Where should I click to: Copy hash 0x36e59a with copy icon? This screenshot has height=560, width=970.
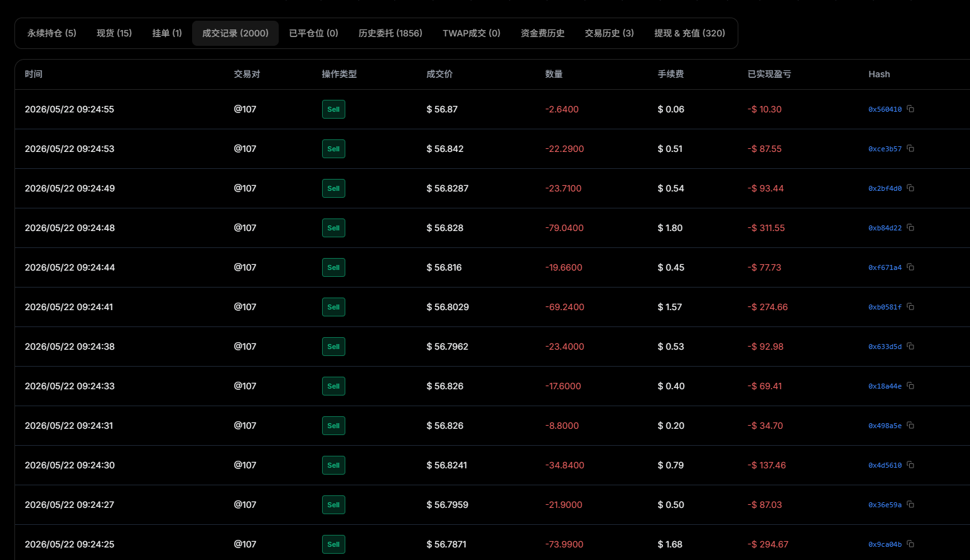[910, 504]
